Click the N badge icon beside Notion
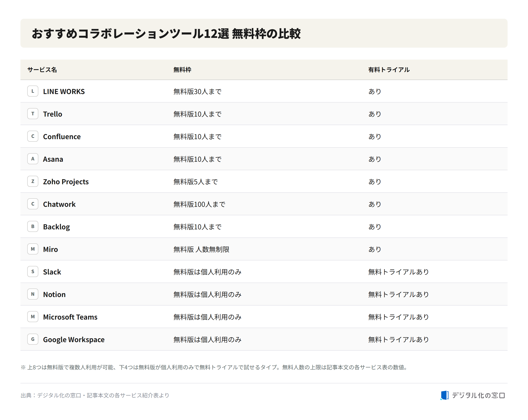This screenshot has height=420, width=528. pos(33,294)
